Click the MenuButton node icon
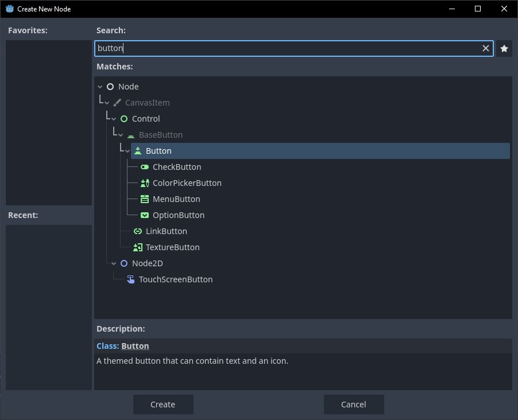The width and height of the screenshot is (518, 420). coord(145,199)
